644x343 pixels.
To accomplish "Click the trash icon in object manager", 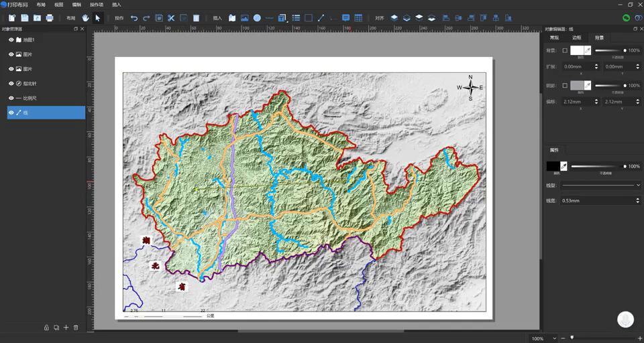I will tap(76, 328).
